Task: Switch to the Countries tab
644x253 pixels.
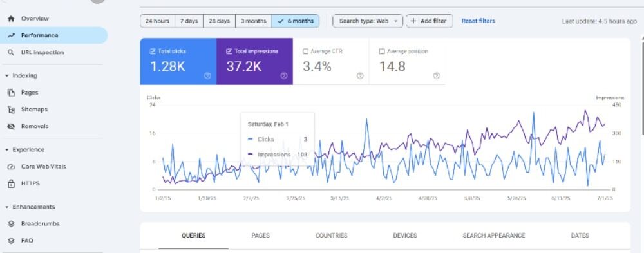Action: [x=331, y=236]
